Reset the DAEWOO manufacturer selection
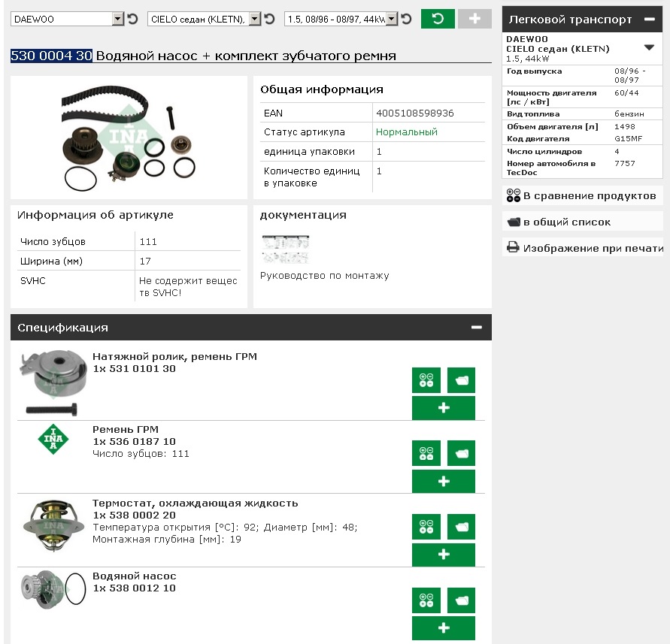 tap(133, 19)
